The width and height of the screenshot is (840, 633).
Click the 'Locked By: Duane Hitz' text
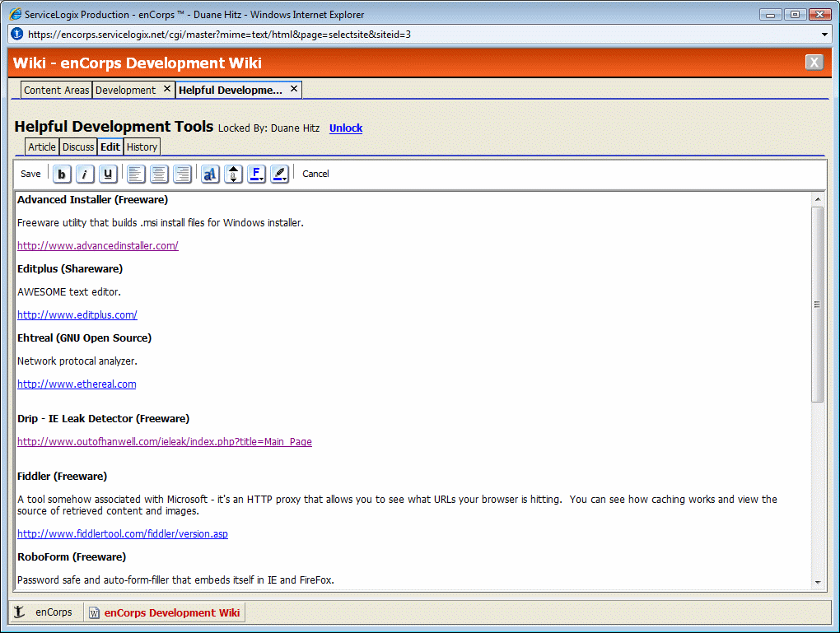(269, 128)
